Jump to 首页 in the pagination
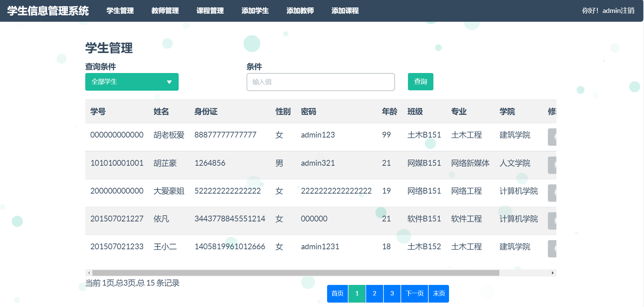This screenshot has height=307, width=644. (337, 293)
